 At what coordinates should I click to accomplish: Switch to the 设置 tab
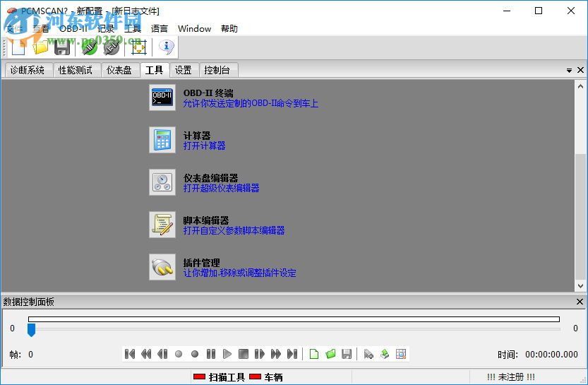coord(183,70)
